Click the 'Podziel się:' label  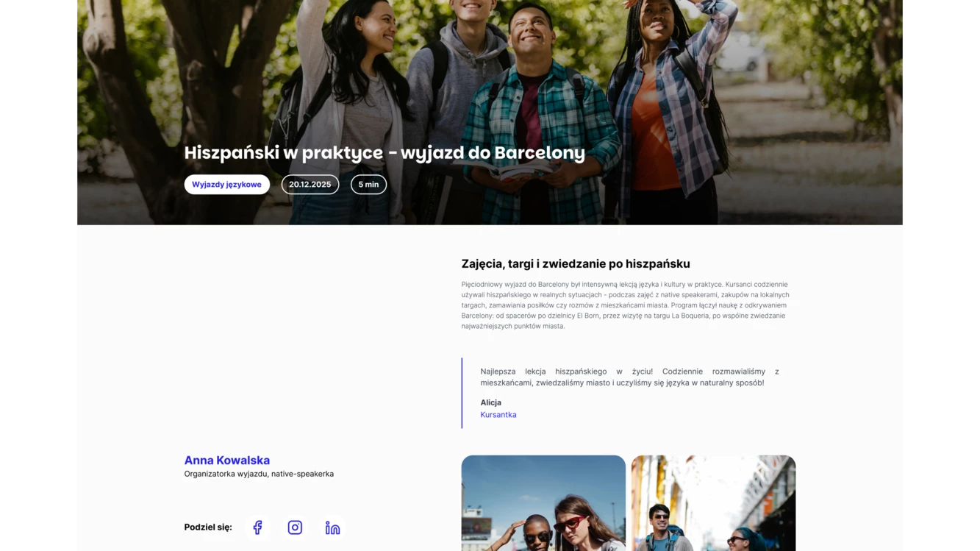pyautogui.click(x=207, y=527)
